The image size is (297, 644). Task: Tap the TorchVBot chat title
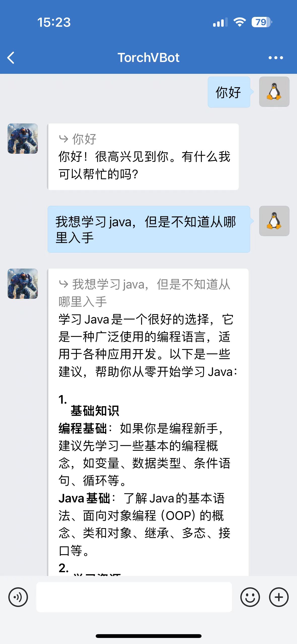tap(148, 58)
